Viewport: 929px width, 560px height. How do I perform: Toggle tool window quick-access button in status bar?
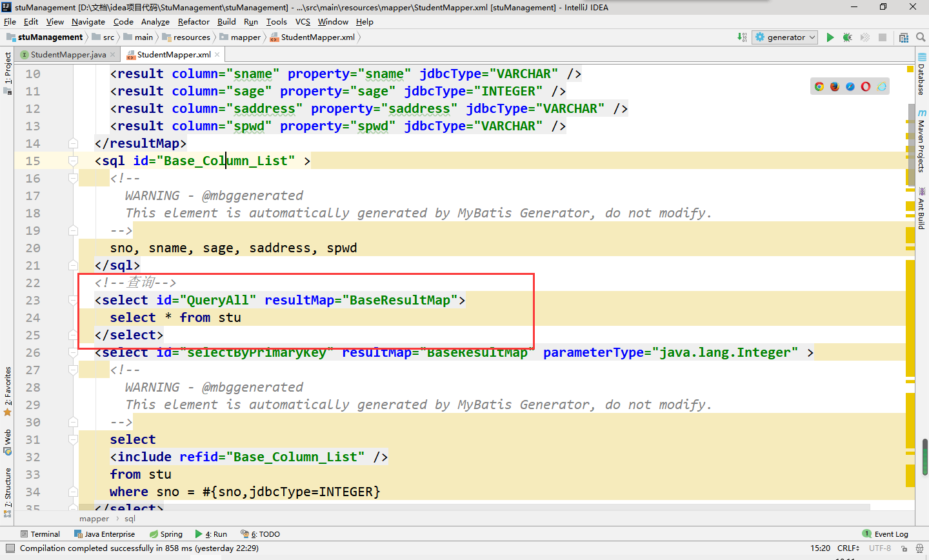tap(9, 548)
